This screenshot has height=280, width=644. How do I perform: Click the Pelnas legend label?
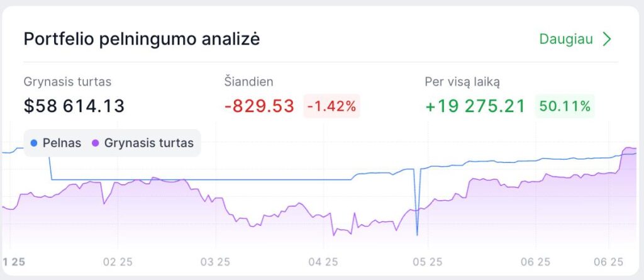click(x=62, y=143)
